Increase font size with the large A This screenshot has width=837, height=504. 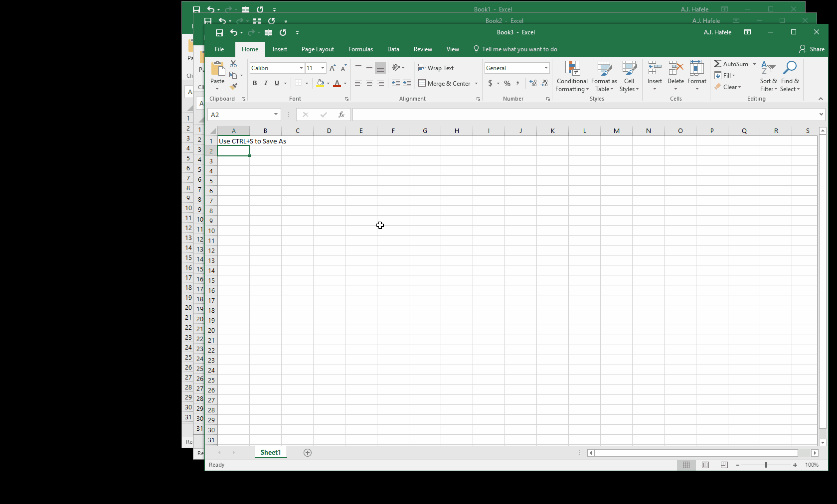click(333, 68)
